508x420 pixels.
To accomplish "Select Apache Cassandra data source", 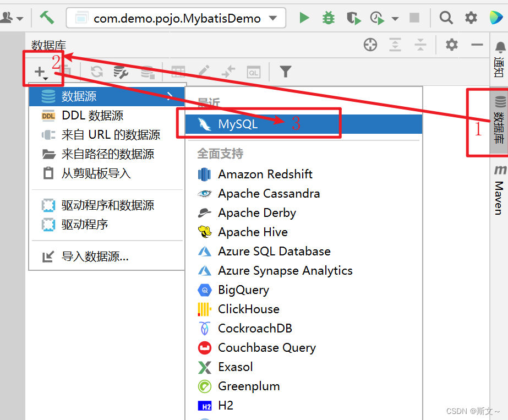I will click(x=304, y=193).
